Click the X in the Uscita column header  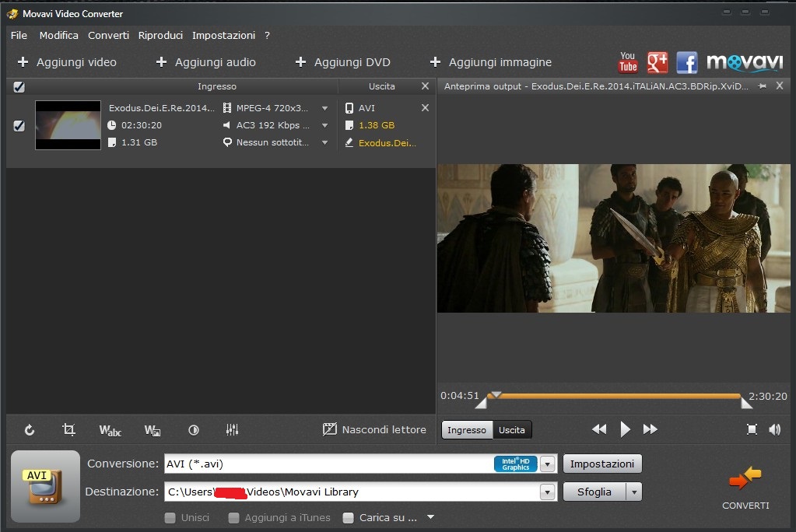(425, 86)
